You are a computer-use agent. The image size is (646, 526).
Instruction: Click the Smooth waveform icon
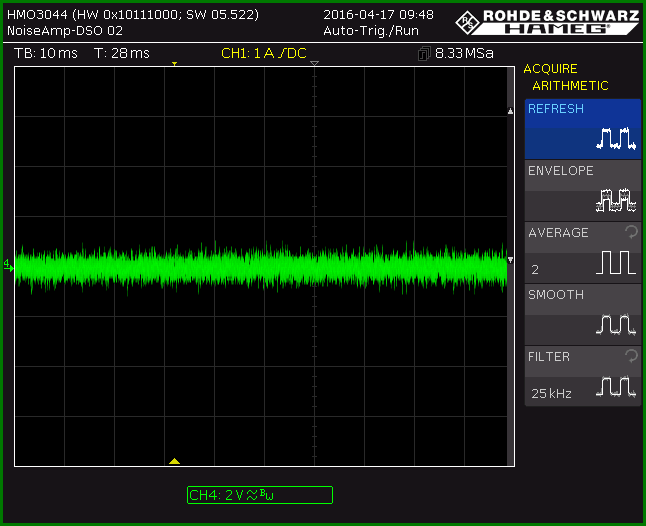616,324
